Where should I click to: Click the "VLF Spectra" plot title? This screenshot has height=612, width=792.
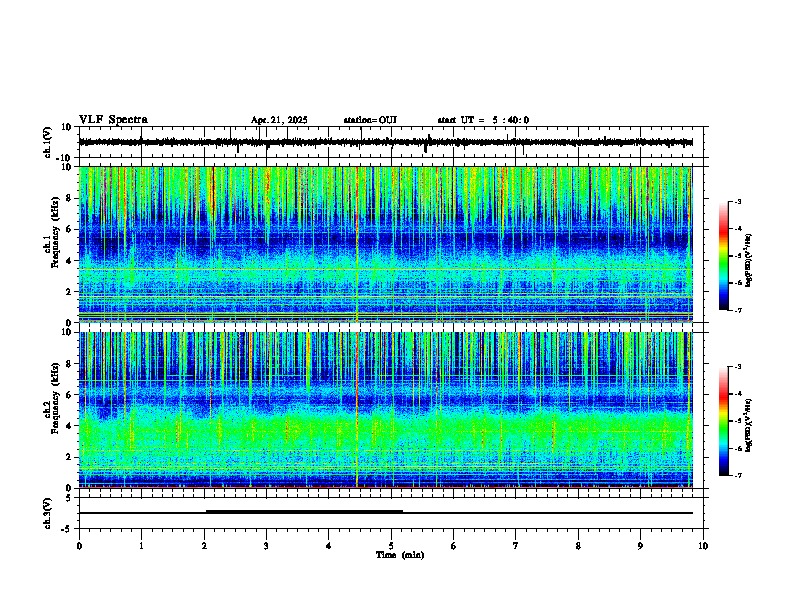(x=113, y=120)
